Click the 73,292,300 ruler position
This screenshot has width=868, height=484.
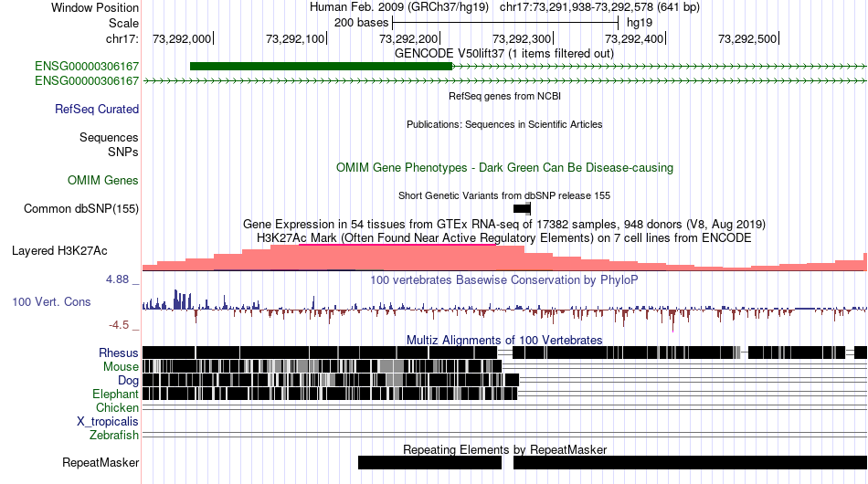tap(523, 38)
